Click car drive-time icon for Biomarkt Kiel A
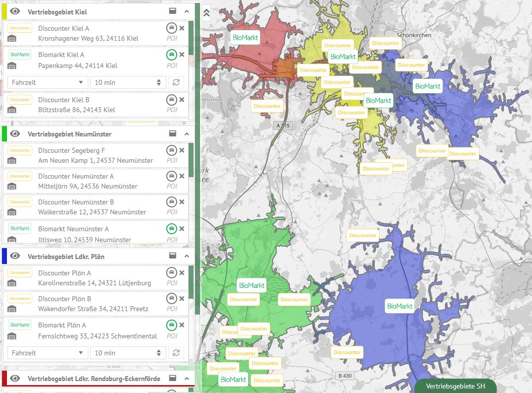The width and height of the screenshot is (532, 393). click(x=172, y=54)
